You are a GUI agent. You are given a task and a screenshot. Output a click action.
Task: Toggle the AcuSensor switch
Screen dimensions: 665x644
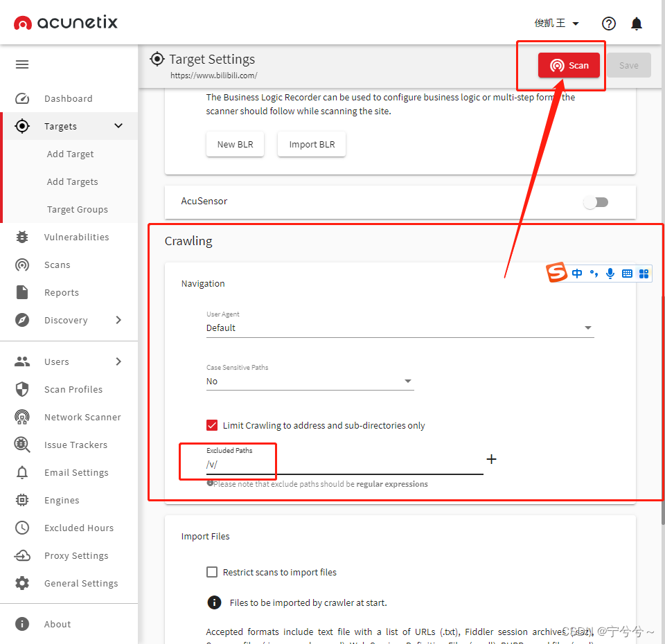596,202
